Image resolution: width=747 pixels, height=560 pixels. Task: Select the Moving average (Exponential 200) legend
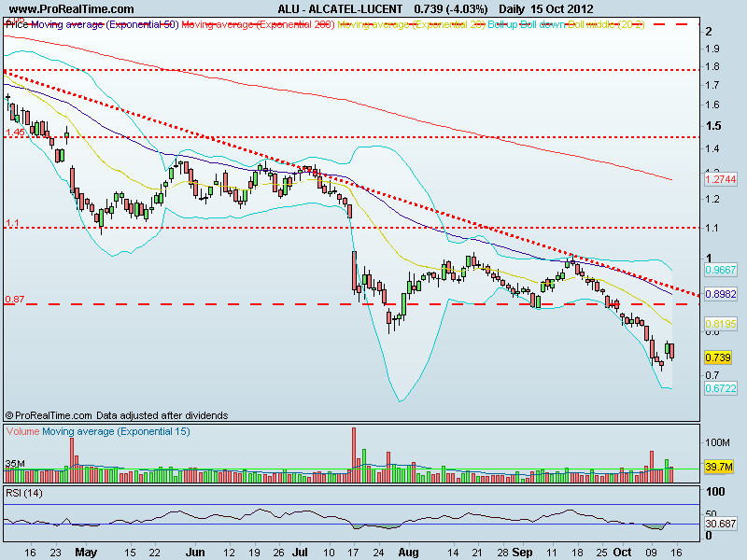pos(259,24)
